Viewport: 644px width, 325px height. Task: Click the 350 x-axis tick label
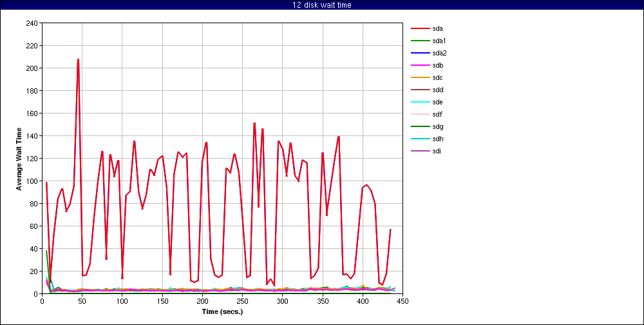(323, 301)
